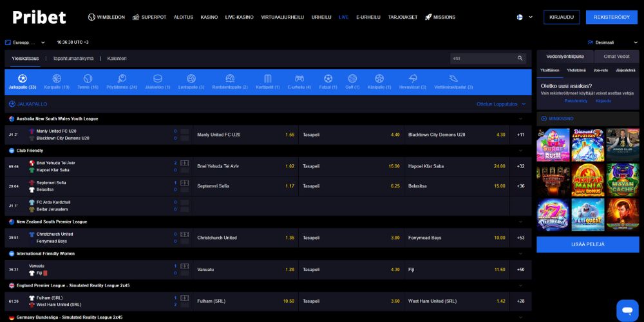Select the Golf sport icon

coord(352,79)
